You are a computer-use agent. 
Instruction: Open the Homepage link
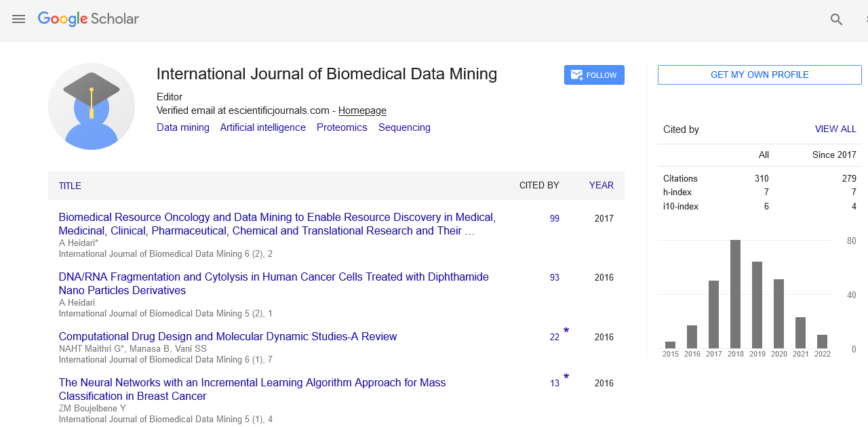[362, 110]
